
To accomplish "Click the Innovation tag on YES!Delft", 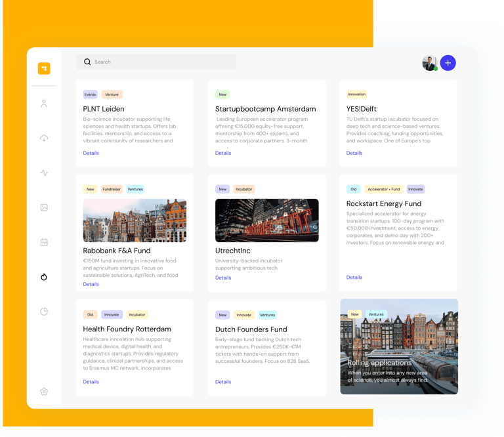I will [x=357, y=94].
